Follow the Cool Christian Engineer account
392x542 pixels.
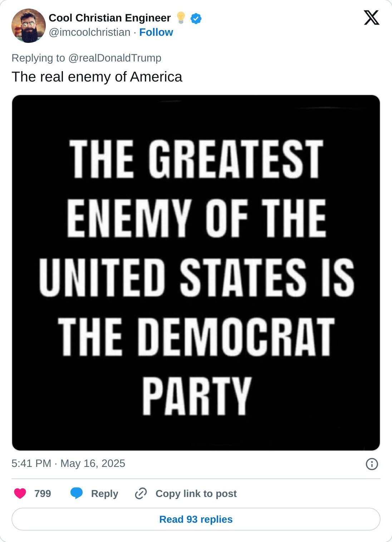pos(156,33)
